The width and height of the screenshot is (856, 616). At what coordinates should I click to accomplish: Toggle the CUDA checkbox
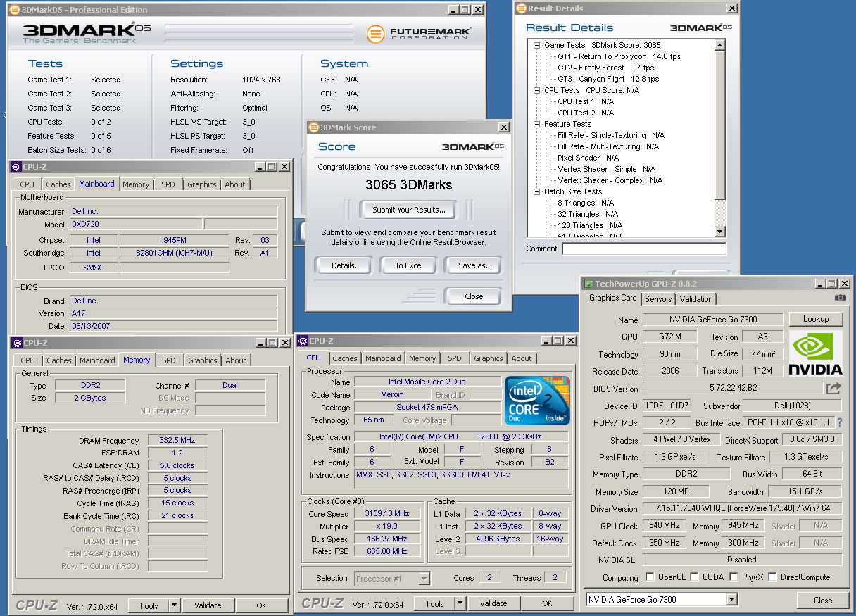[695, 577]
